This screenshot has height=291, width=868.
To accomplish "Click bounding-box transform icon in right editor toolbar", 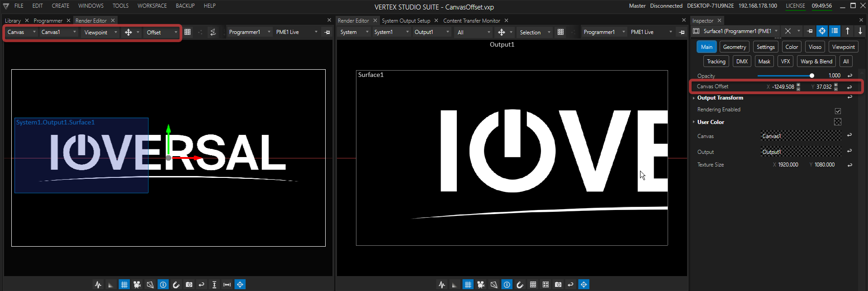I will (x=545, y=285).
